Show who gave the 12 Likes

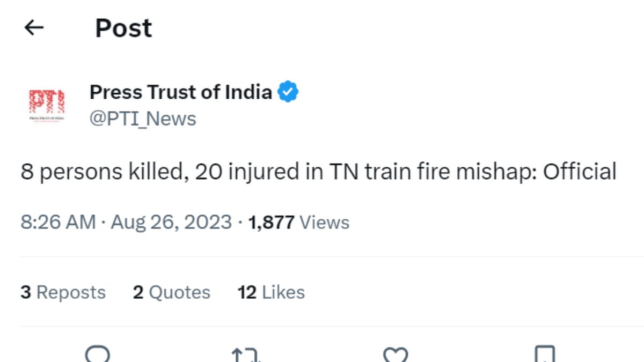click(x=271, y=292)
